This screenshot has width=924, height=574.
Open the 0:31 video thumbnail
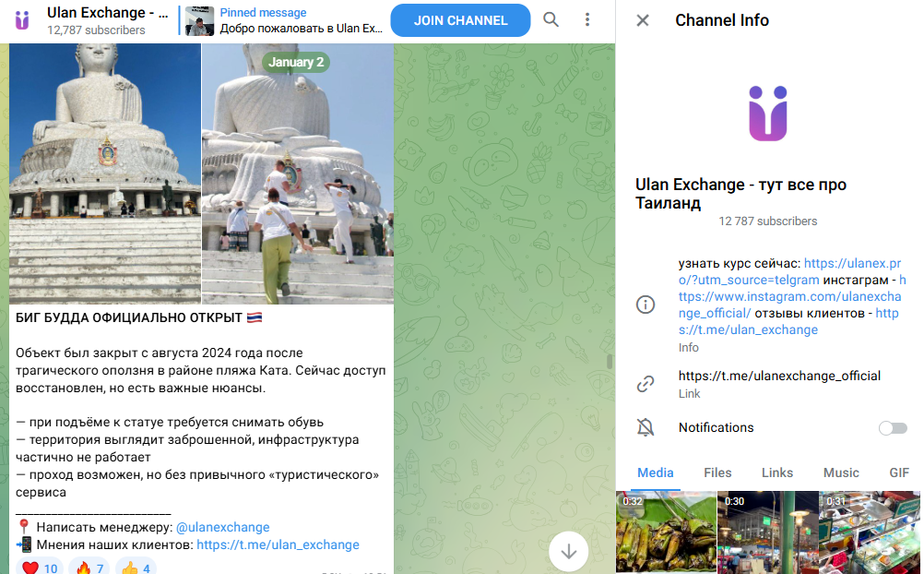(870, 532)
